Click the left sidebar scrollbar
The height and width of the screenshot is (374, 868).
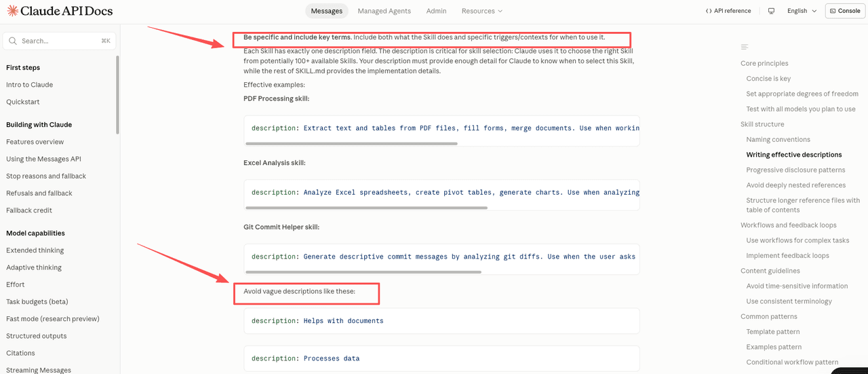pyautogui.click(x=118, y=95)
